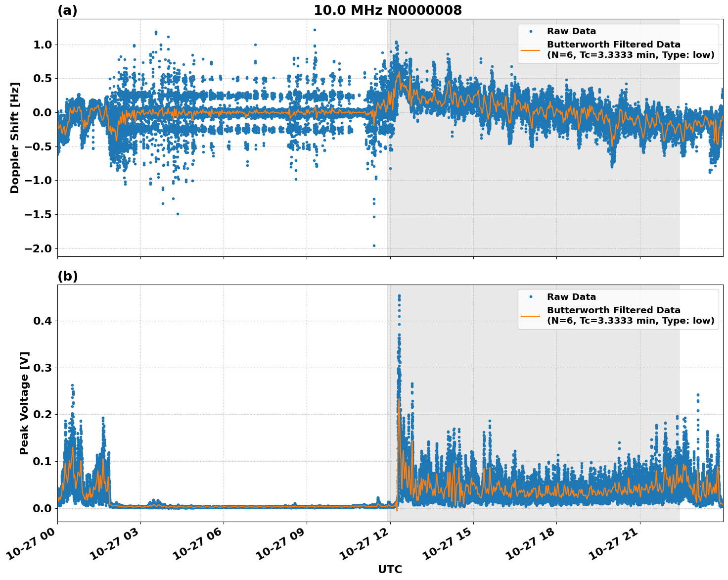Click the blue Raw Data marker in bottom legend
This screenshot has height=580, width=728.
(x=531, y=297)
